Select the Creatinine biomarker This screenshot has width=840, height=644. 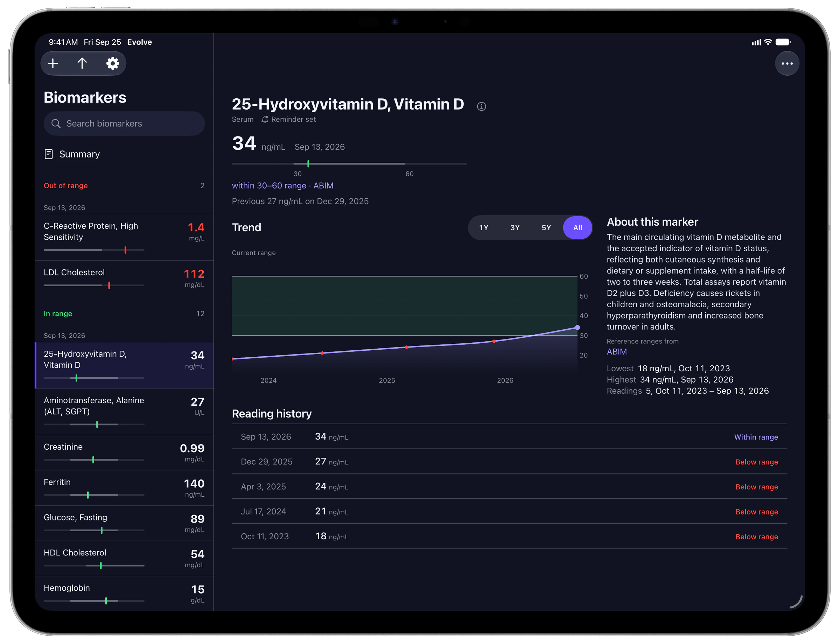point(124,453)
